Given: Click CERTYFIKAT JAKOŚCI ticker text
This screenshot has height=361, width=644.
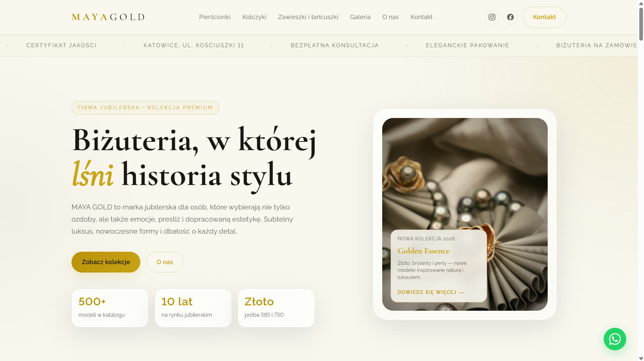Looking at the screenshot, I should tap(61, 45).
